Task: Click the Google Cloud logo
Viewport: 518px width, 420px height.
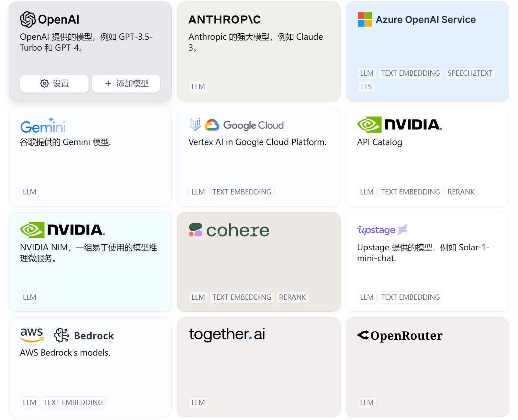Action: (x=237, y=125)
